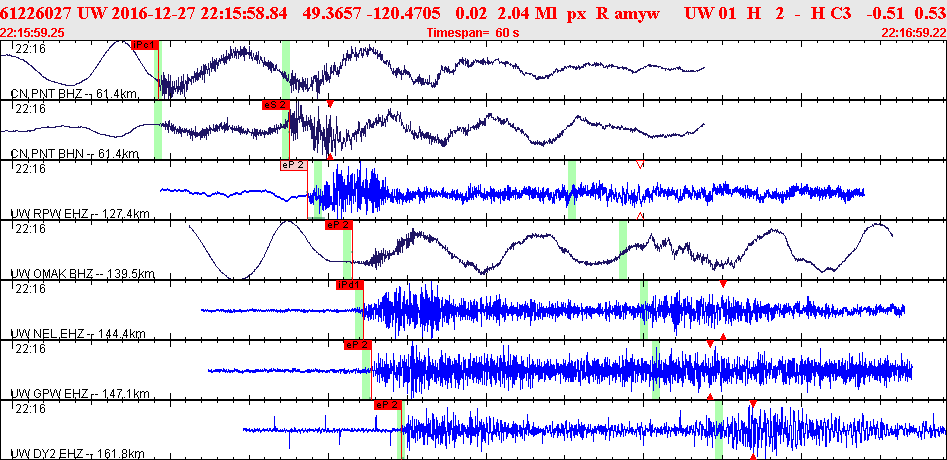This screenshot has height=460, width=947.
Task: Click the UW GPW EHZ -- 147.1km station label
Action: (80, 394)
